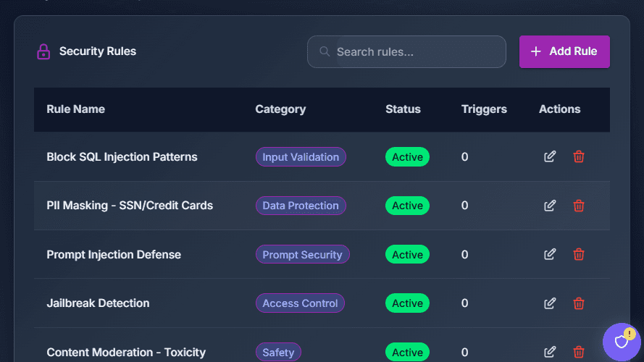Select 'PII Masking - SSN/Credit Cards' rule name
This screenshot has height=362, width=644.
[x=130, y=205]
